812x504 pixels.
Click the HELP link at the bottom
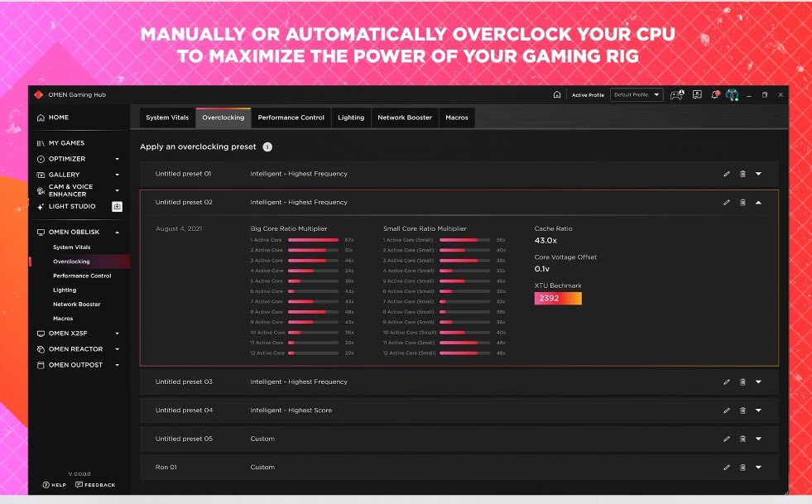point(54,485)
